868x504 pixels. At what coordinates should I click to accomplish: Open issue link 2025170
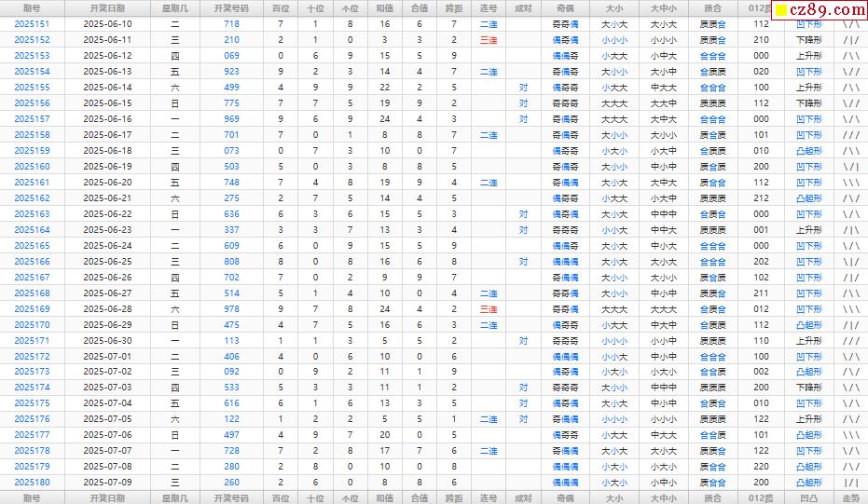32,325
